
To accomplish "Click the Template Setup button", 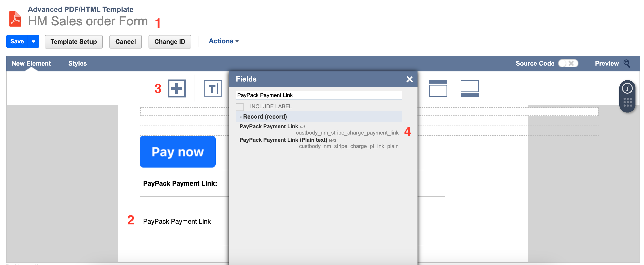I will coord(73,42).
